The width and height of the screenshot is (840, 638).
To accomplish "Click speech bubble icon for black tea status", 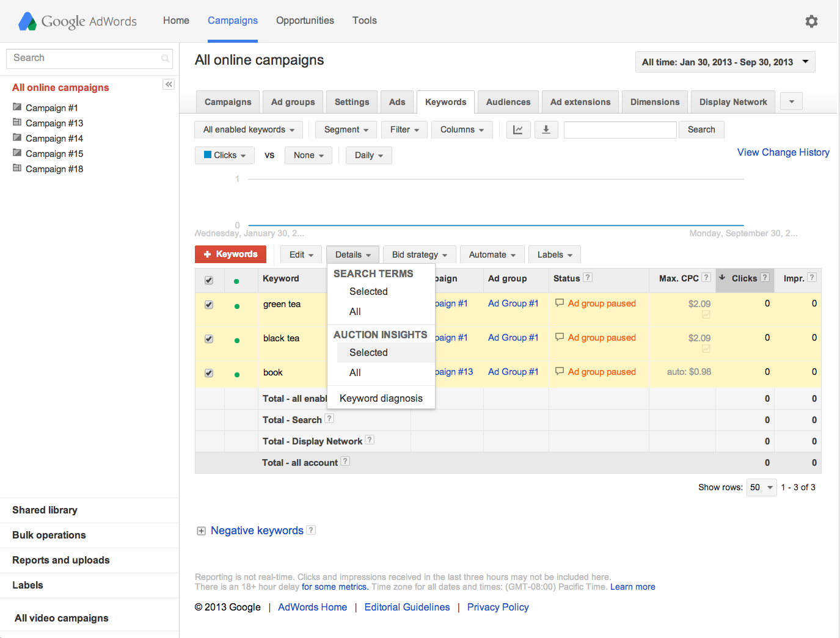I will (x=560, y=337).
